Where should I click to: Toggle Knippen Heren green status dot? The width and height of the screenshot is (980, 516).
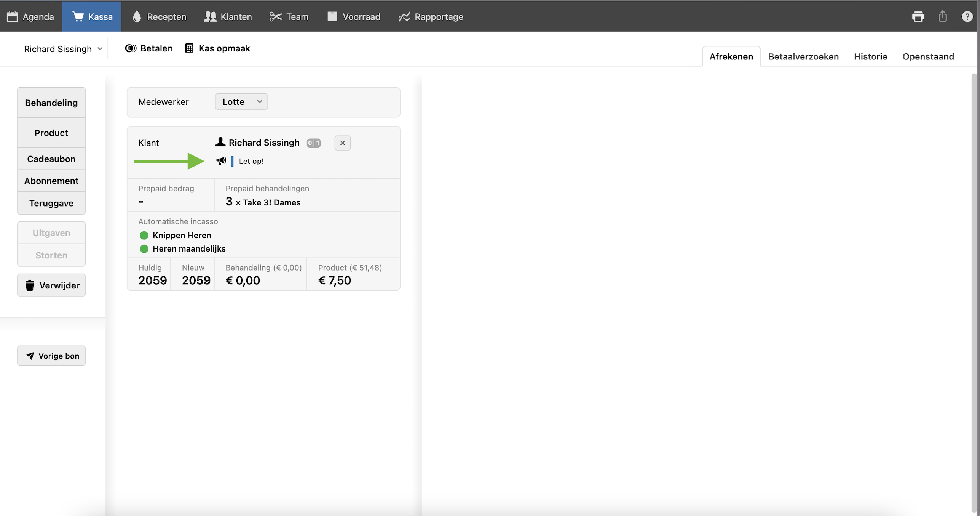click(144, 235)
